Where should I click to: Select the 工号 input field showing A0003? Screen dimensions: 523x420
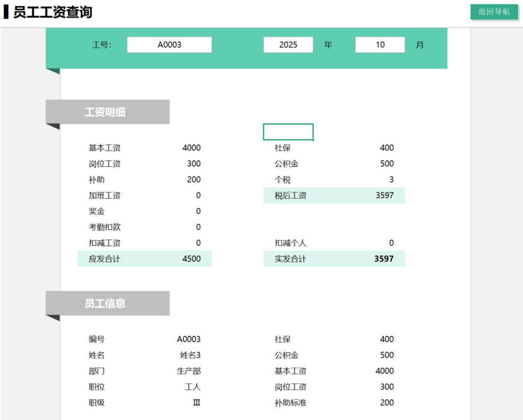169,45
